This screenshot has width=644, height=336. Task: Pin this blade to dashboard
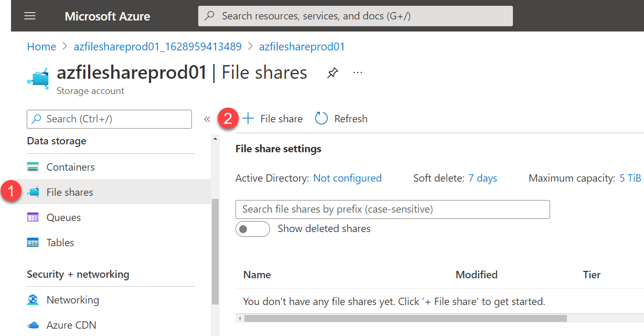332,73
